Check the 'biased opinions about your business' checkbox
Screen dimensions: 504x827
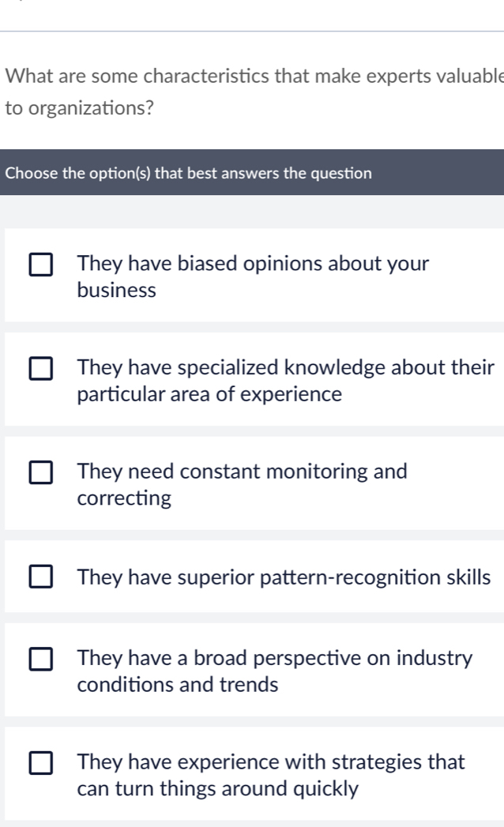coord(42,265)
